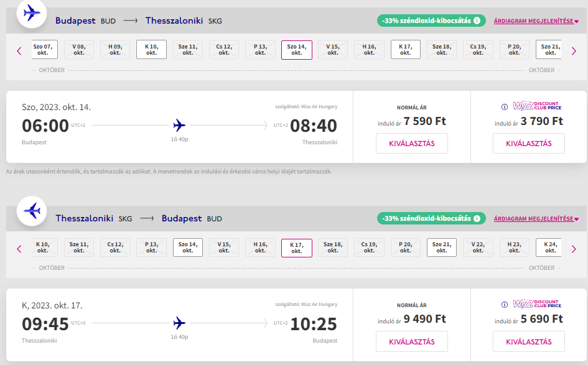Choose normal price 7 590 Ft Kiválasztás
This screenshot has width=588, height=365.
(x=411, y=144)
